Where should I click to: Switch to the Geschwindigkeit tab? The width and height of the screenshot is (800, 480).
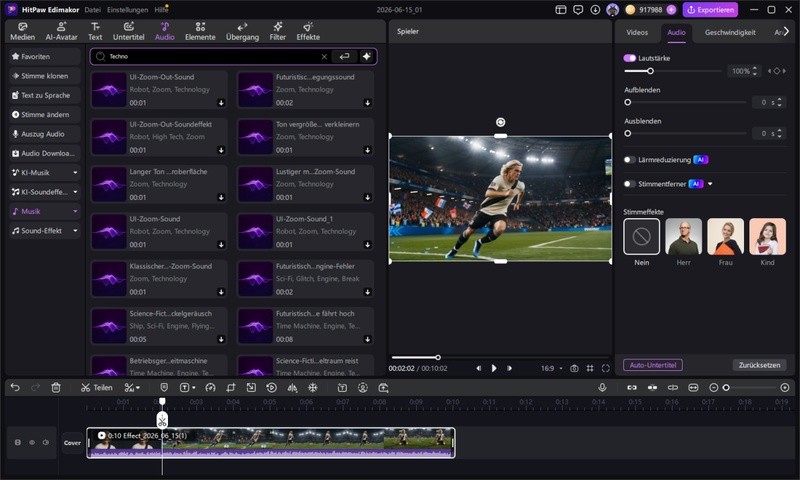[730, 32]
